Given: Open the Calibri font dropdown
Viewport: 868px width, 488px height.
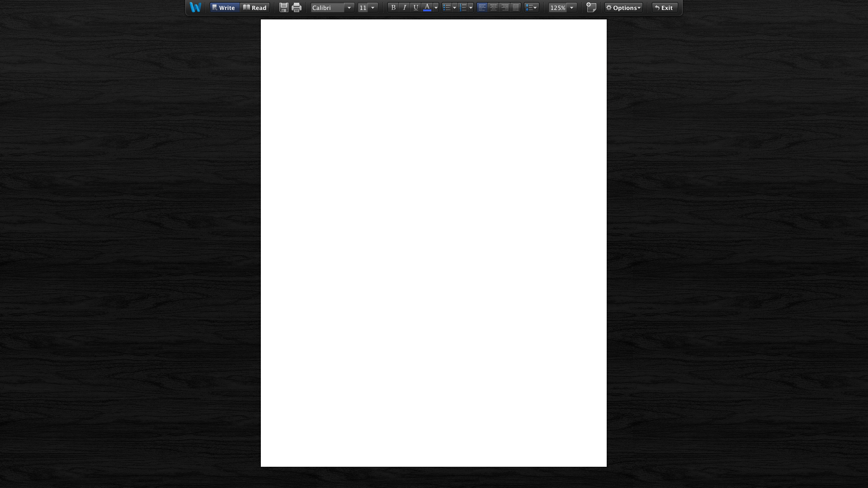Looking at the screenshot, I should point(349,8).
